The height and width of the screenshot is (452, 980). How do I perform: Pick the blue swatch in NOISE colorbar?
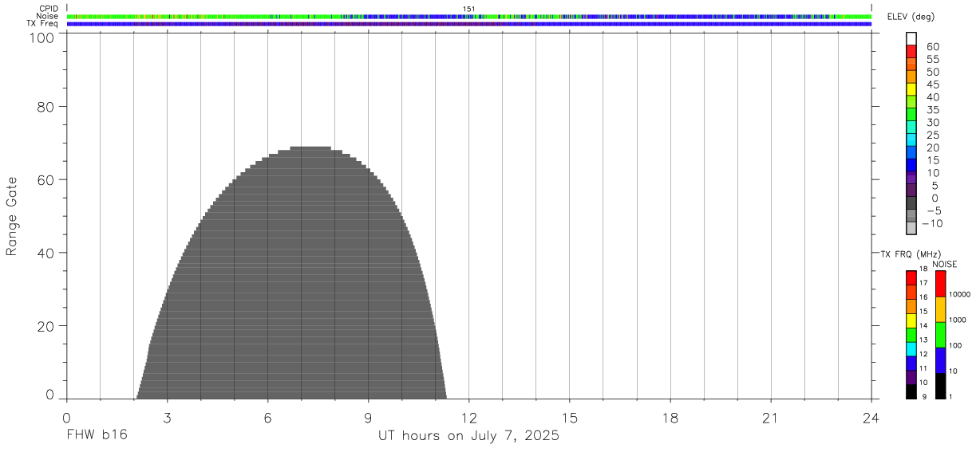940,360
